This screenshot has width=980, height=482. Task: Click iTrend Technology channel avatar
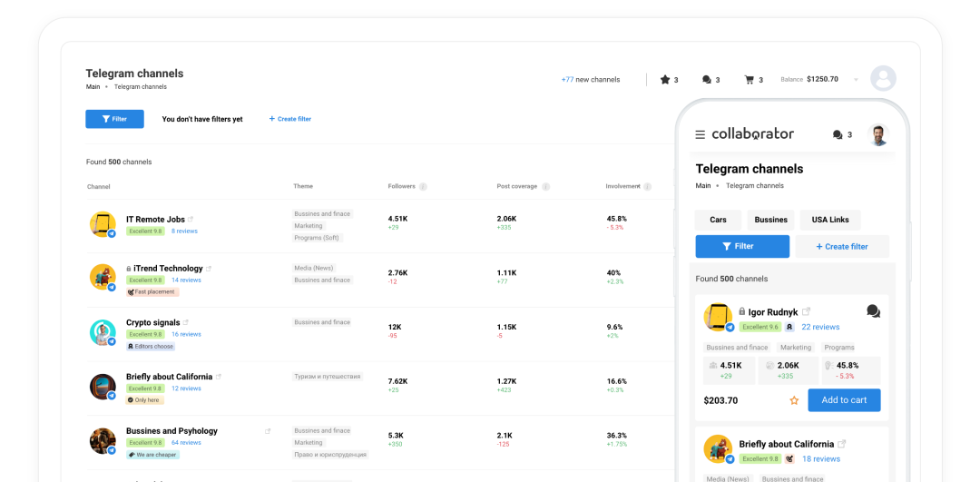tap(103, 277)
